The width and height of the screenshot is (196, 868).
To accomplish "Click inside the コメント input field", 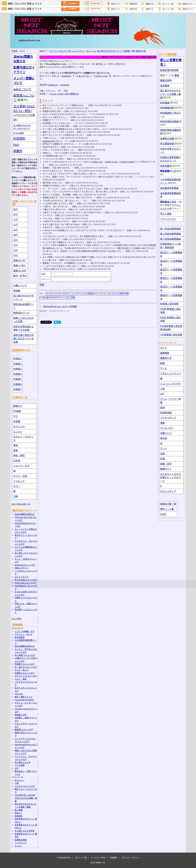I will 81,279.
